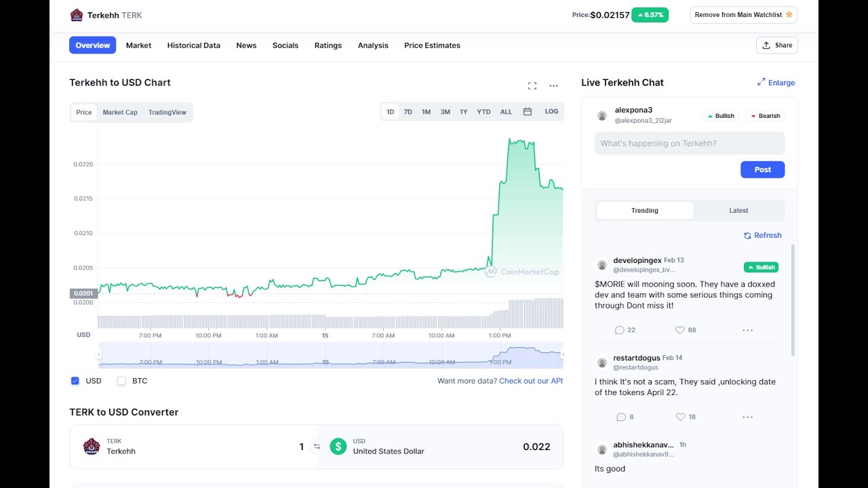
Task: Click the Terkehh logo in header
Action: [x=77, y=15]
